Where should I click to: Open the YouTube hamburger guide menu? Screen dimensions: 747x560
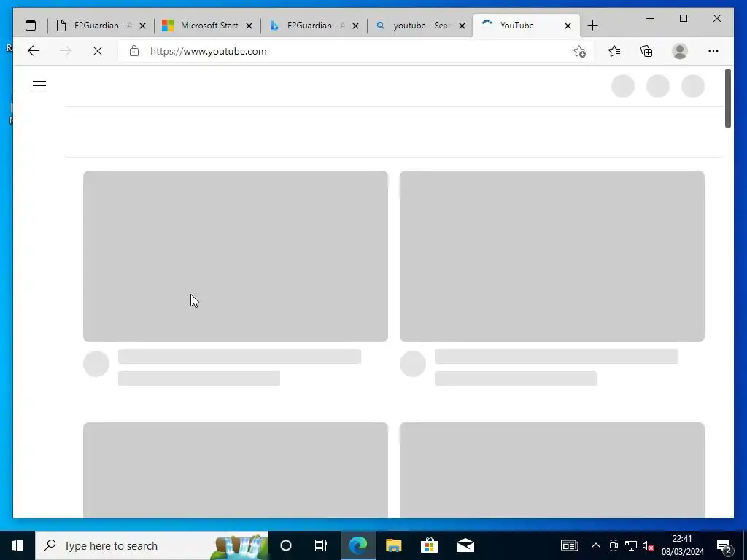coord(39,86)
